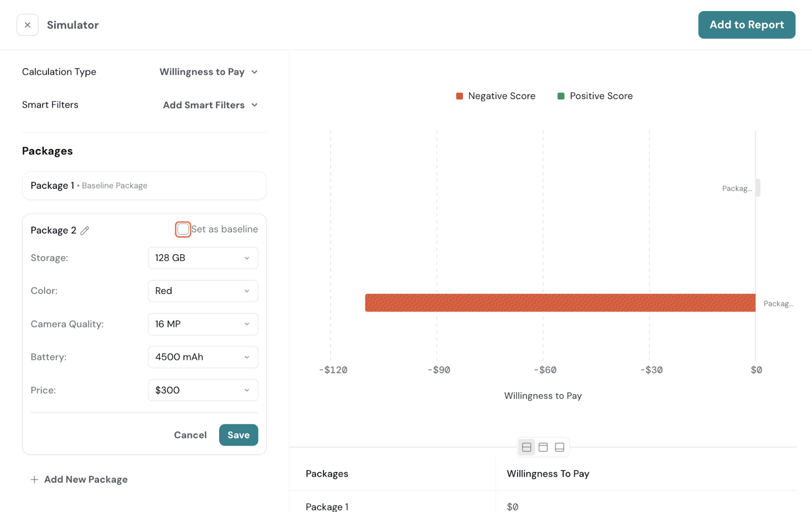Open the Color dropdown showing Red
Viewport: 812px width, 512px height.
pyautogui.click(x=202, y=291)
